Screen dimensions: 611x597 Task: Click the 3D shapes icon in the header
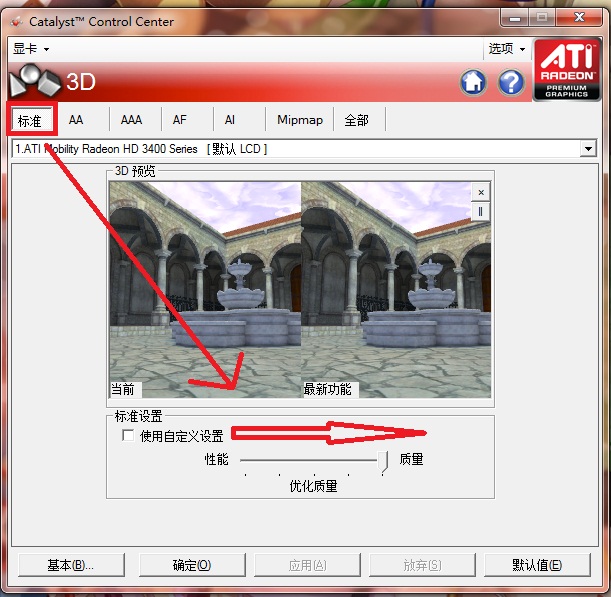pyautogui.click(x=34, y=81)
